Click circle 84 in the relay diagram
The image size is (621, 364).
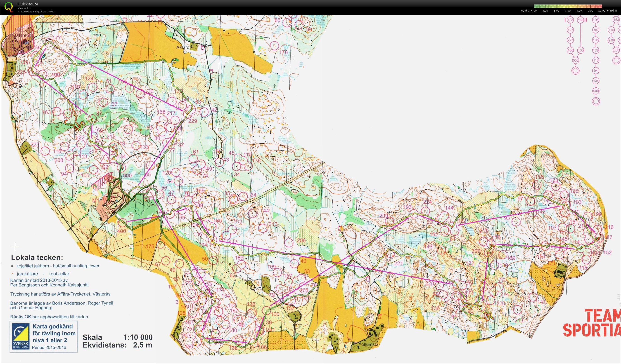point(596,30)
